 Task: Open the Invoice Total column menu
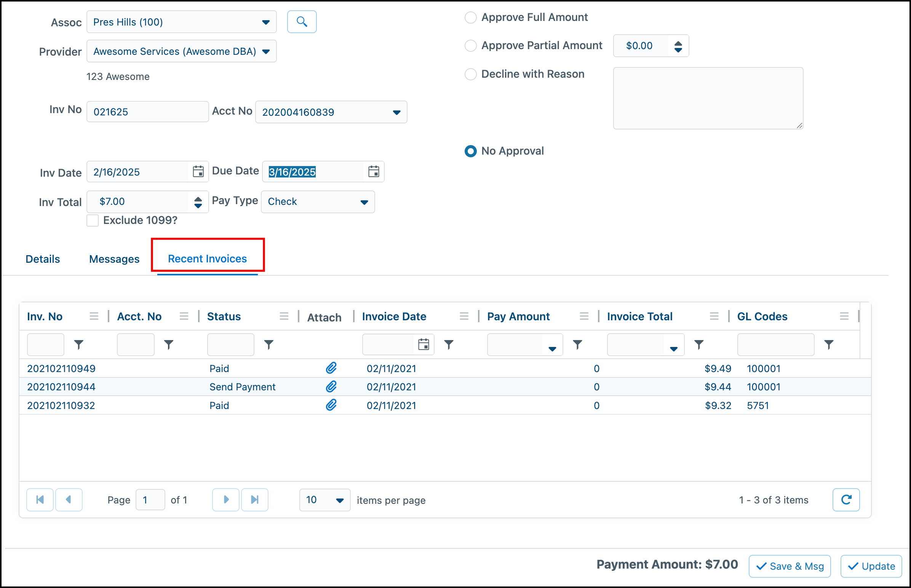[x=714, y=316]
